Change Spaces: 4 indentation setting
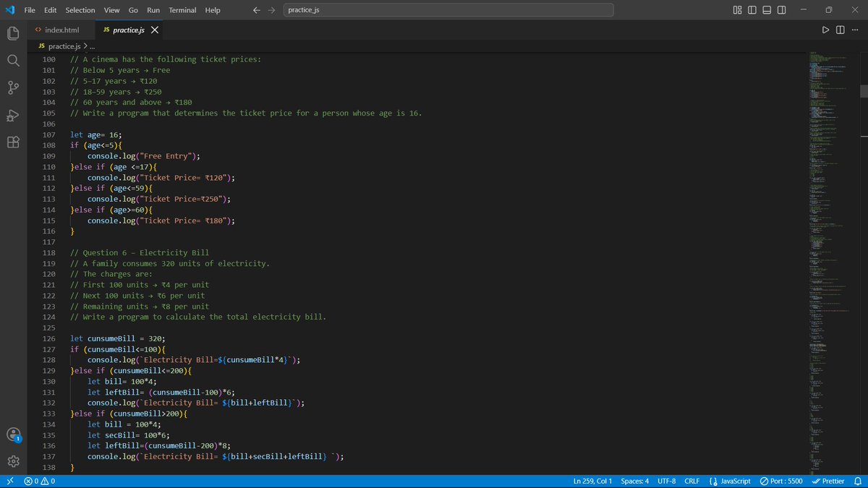This screenshot has width=868, height=488. click(x=634, y=481)
